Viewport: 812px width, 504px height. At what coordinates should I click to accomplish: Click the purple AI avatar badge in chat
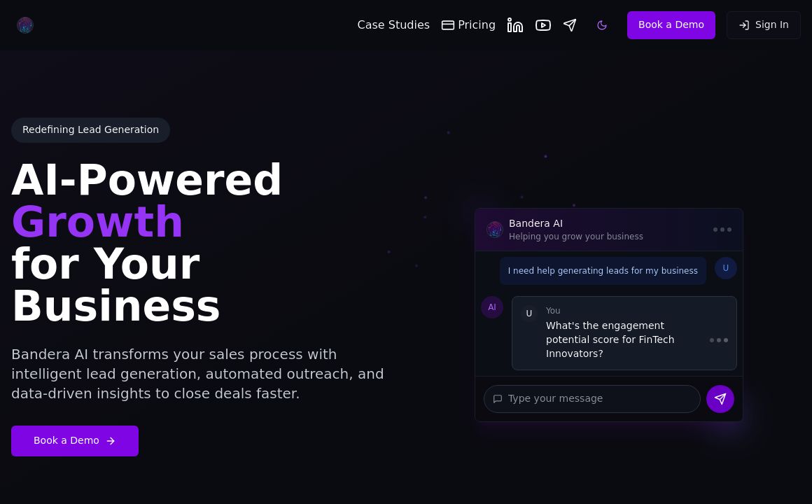point(492,307)
